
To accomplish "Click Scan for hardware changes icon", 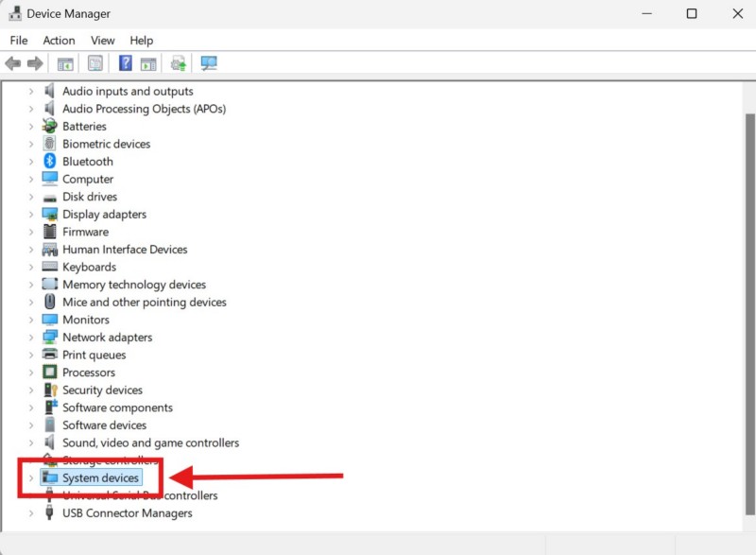I will coord(209,63).
